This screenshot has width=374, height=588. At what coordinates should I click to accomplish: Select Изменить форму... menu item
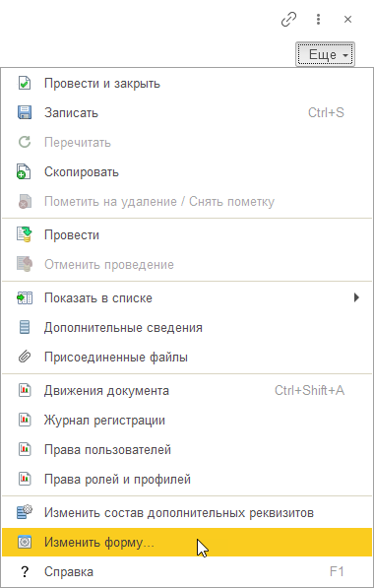[187, 542]
